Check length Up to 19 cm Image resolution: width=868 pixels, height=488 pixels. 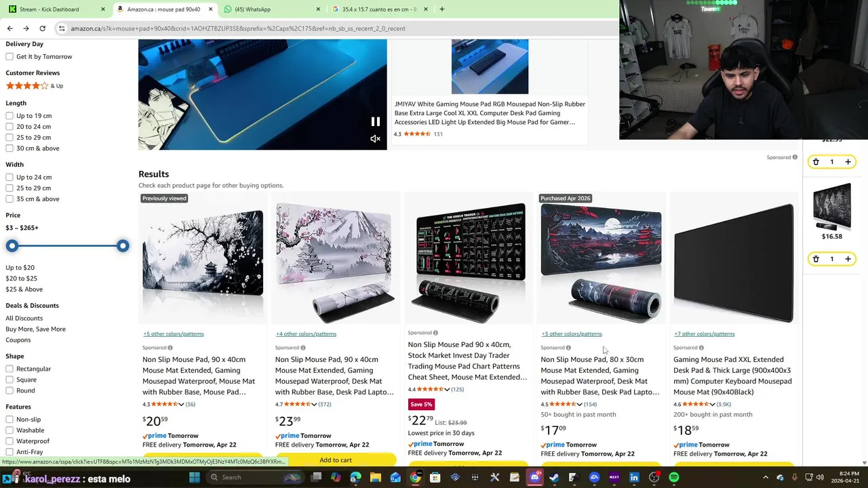9,116
